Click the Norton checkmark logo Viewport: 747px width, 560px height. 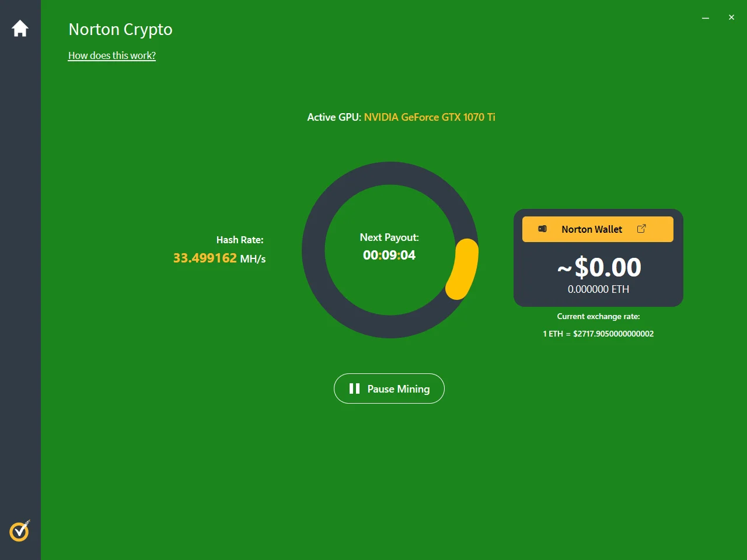(20, 531)
